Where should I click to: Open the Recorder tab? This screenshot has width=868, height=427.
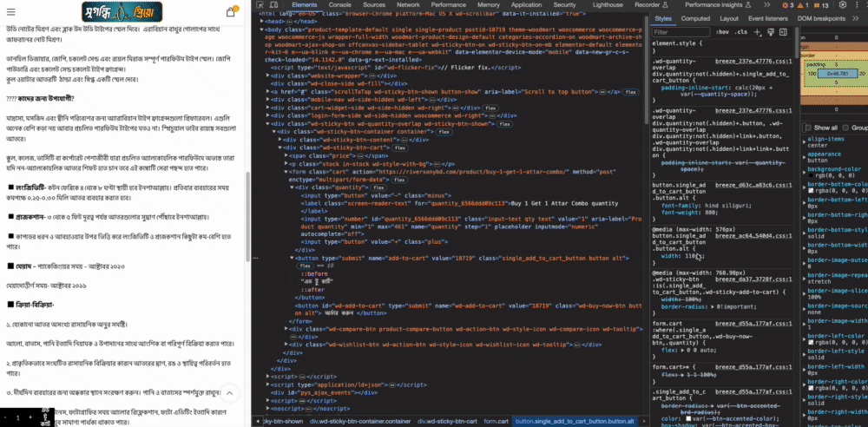pyautogui.click(x=651, y=5)
